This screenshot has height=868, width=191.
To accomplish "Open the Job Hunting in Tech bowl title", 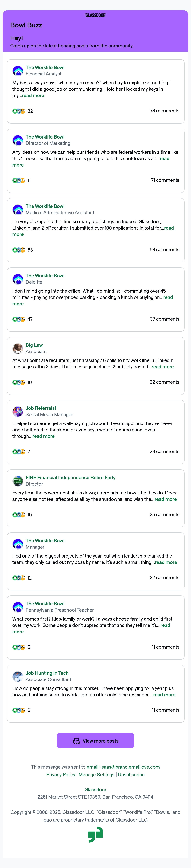I will click(x=47, y=673).
